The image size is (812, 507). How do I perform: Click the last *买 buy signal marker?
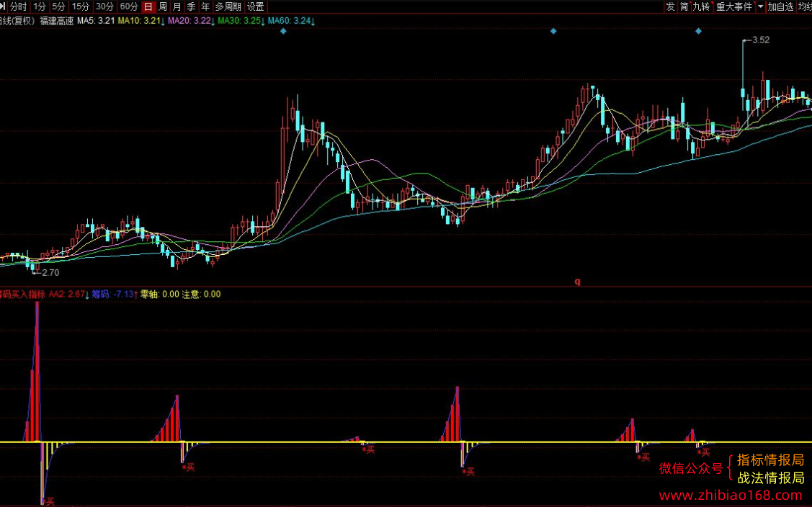point(703,452)
